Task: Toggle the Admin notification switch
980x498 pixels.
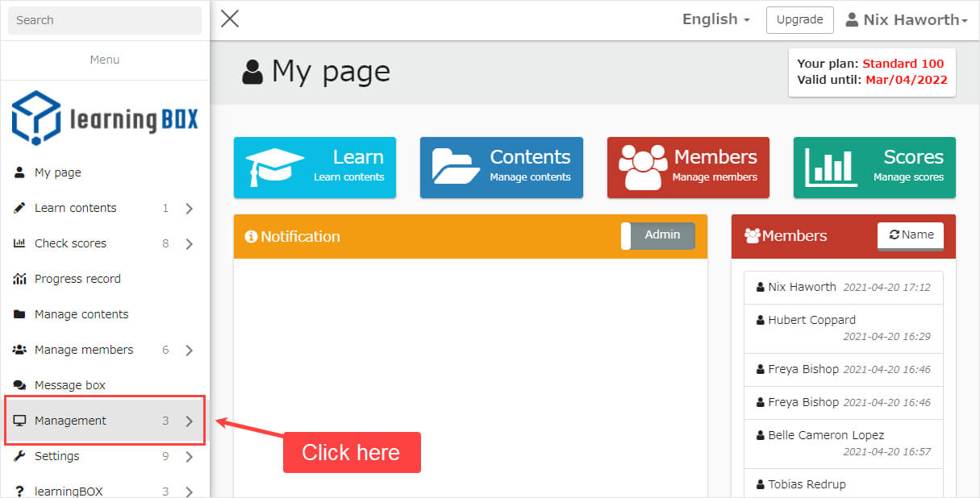Action: [657, 235]
